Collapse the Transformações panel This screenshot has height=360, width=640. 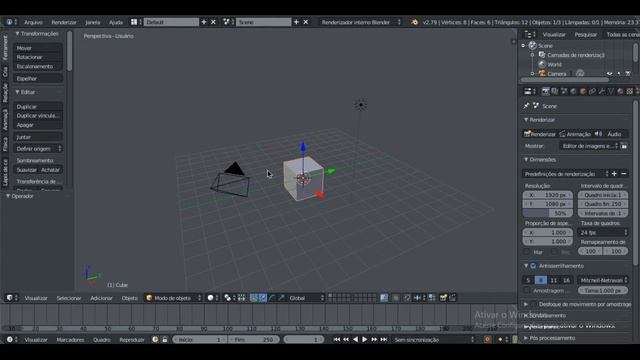(x=37, y=33)
